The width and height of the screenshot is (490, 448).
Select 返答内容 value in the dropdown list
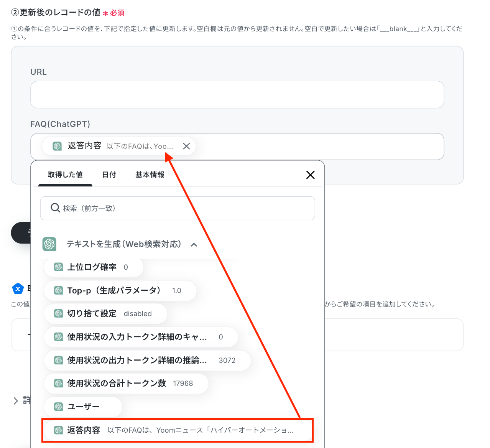tap(178, 430)
